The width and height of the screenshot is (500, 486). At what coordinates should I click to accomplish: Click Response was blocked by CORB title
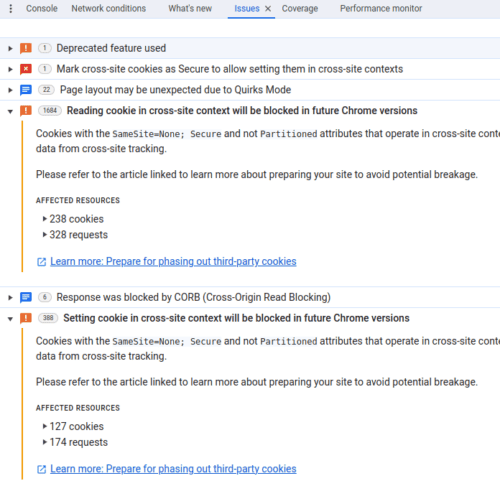[193, 297]
